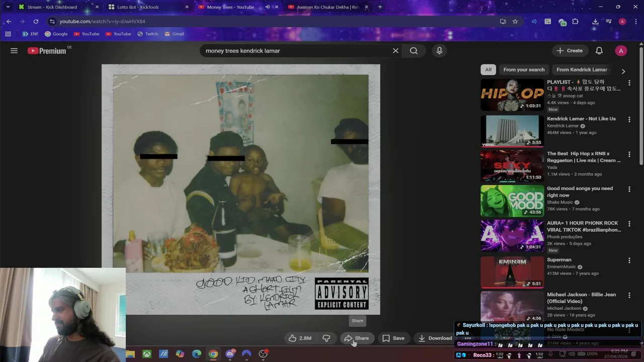Go back in browser history
This screenshot has height=362, width=644.
(x=9, y=22)
